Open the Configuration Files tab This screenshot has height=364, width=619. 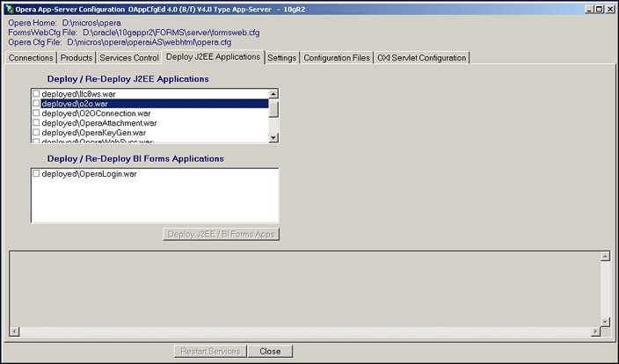337,58
